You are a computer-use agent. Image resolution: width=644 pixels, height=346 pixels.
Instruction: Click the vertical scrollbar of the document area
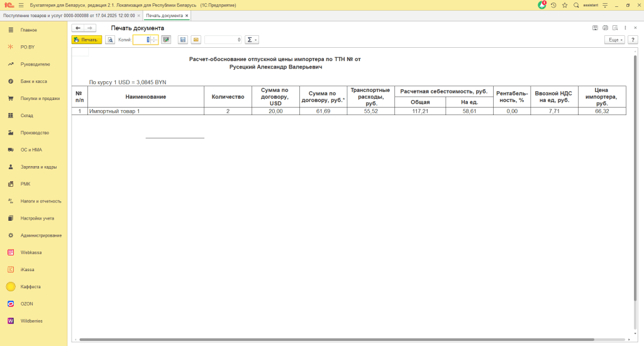point(635,177)
